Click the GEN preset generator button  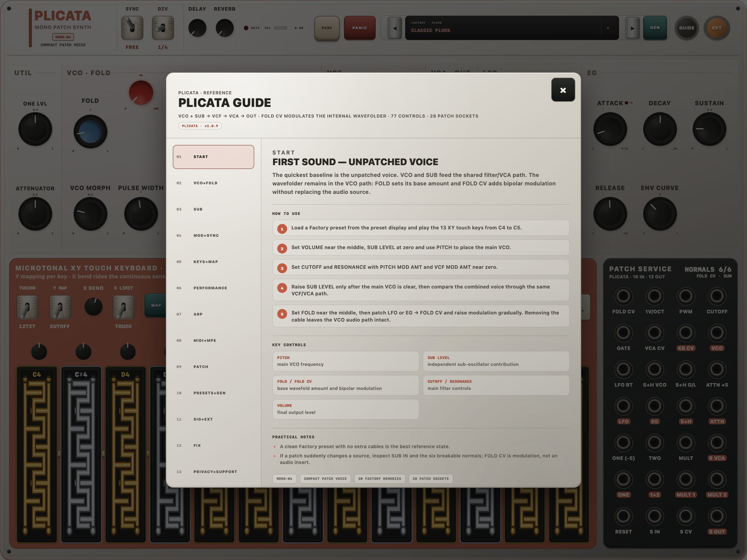pos(655,28)
